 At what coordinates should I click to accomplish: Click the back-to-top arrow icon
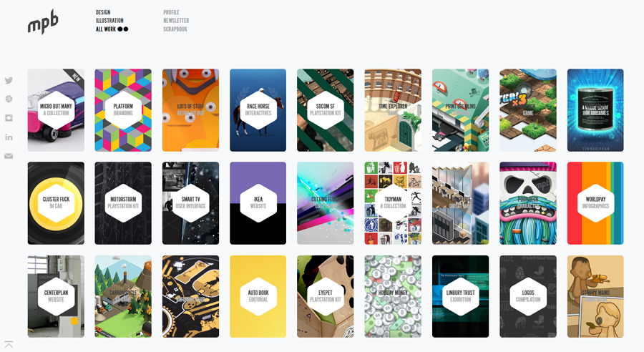[9, 345]
